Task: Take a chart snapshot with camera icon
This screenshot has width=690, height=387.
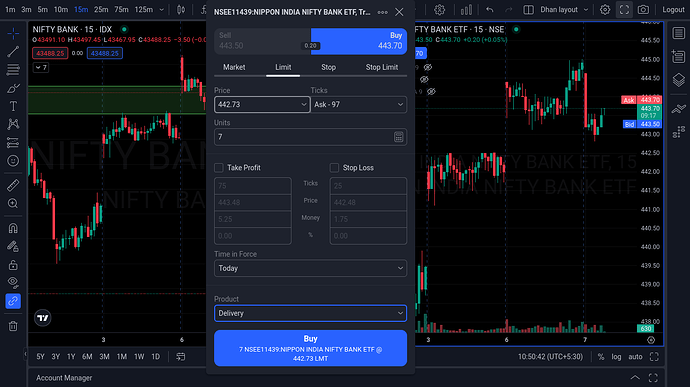Action: 643,10
